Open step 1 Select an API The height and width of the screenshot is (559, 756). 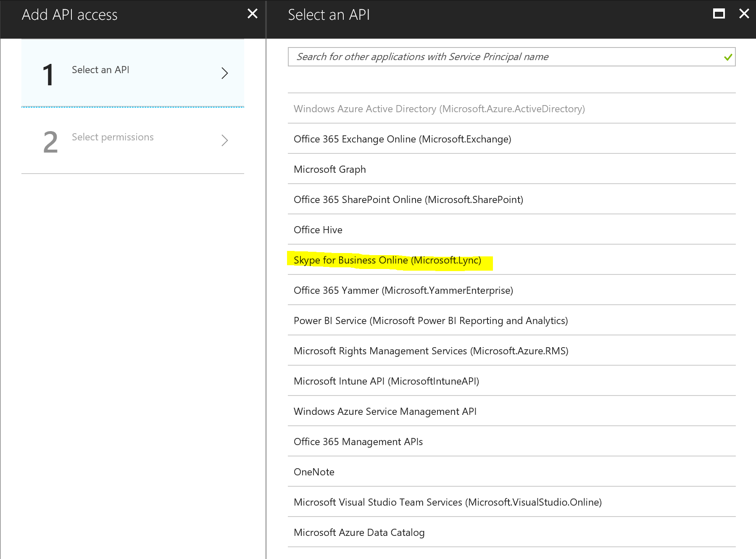(133, 73)
